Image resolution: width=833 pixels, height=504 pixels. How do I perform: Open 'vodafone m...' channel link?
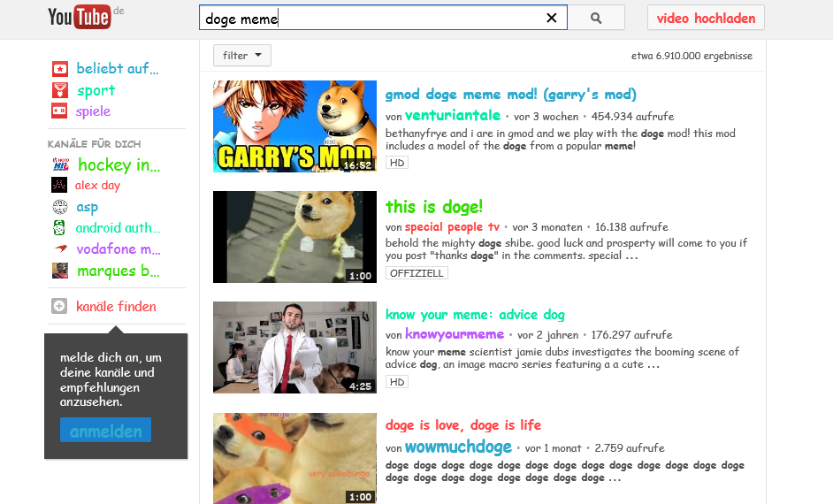click(118, 248)
